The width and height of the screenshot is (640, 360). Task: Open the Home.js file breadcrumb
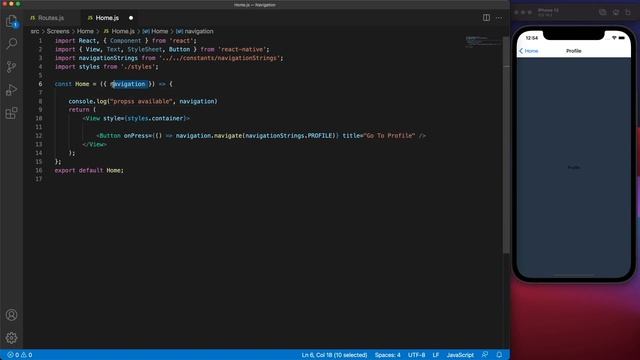(119, 31)
